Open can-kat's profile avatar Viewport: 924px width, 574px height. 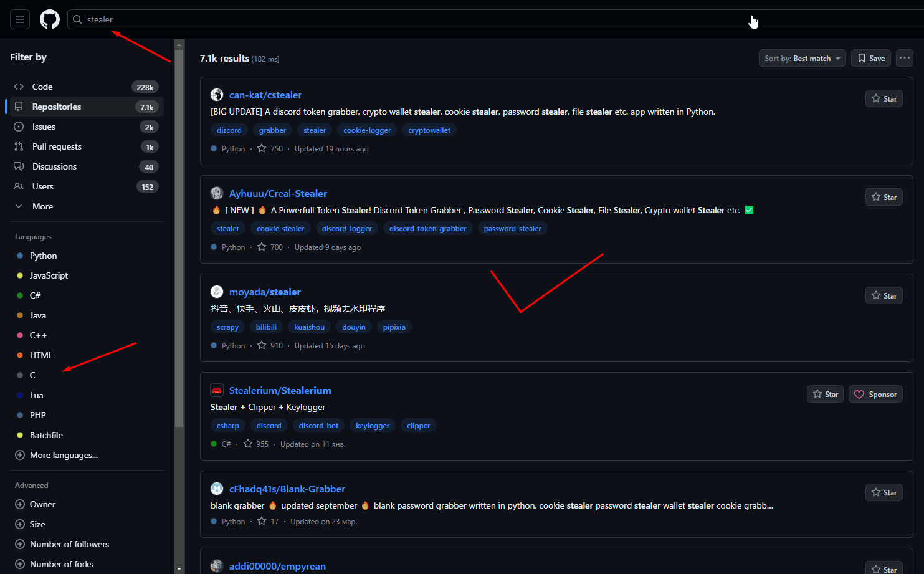tap(216, 94)
